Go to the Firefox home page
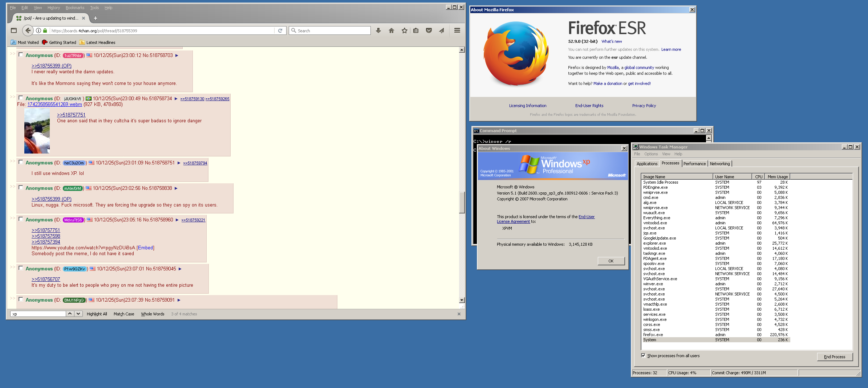868x388 pixels. (392, 31)
